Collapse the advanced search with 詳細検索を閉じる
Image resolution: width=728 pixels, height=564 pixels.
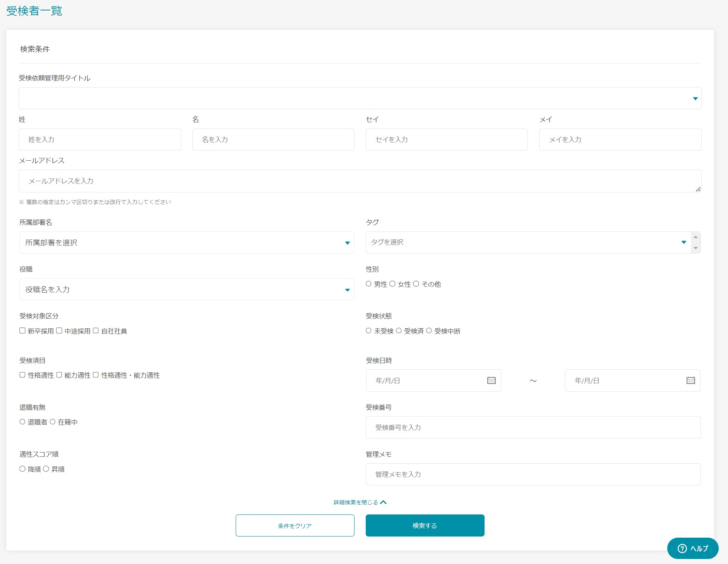point(360,502)
